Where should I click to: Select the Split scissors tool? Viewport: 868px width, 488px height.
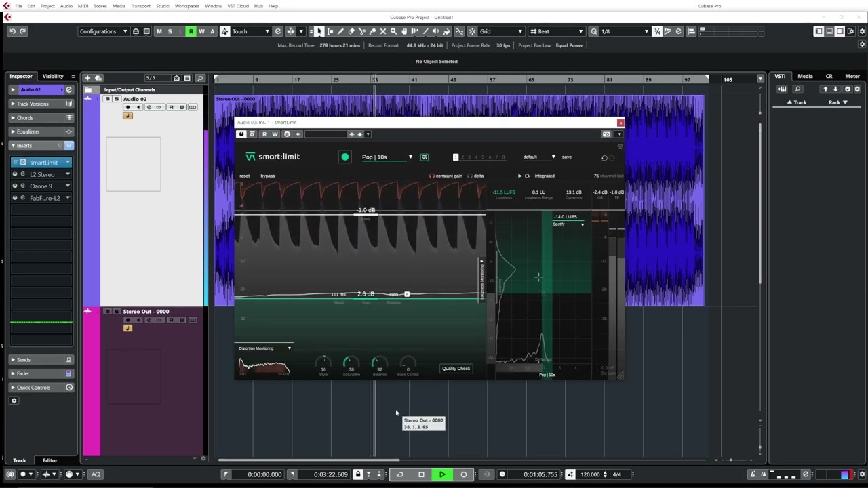pyautogui.click(x=362, y=31)
